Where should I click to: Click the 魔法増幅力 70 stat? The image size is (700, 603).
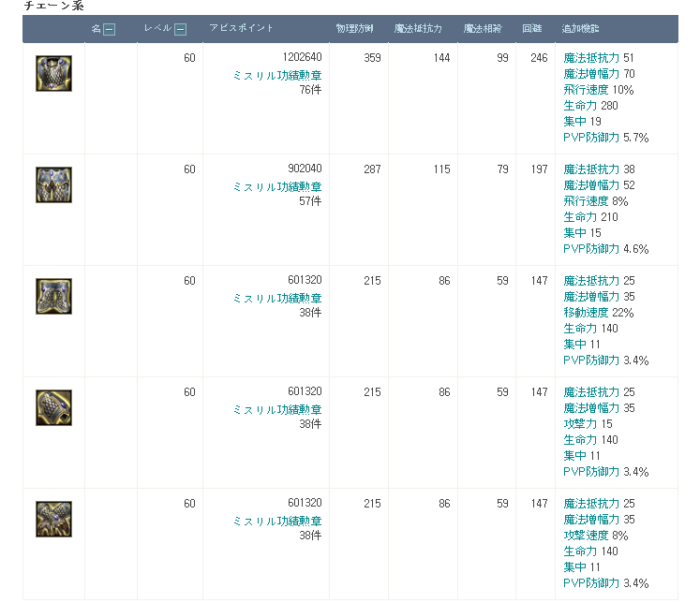point(599,74)
